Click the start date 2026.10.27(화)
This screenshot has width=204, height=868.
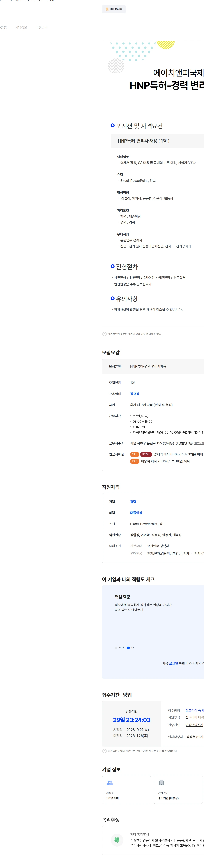(138, 730)
